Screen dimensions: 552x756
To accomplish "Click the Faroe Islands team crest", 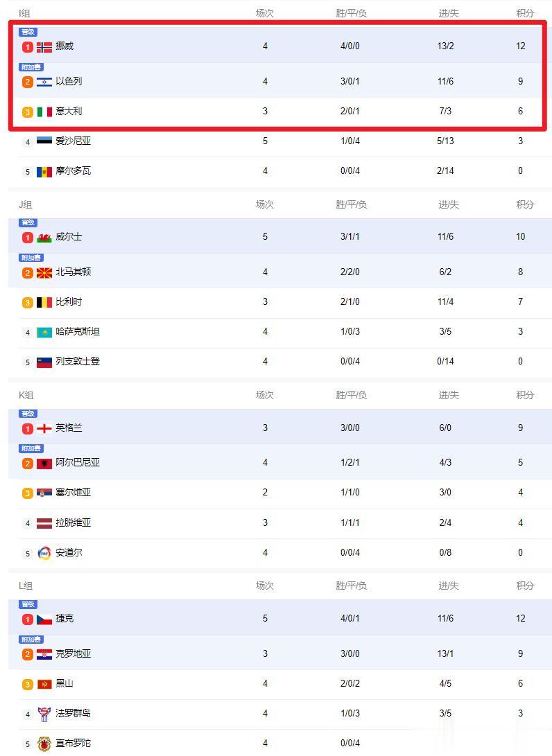I will [x=44, y=714].
